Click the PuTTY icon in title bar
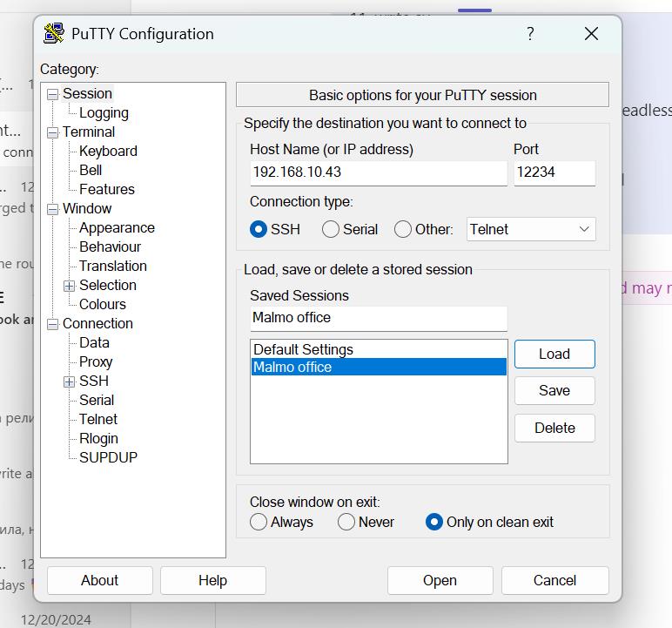The height and width of the screenshot is (628, 672). (54, 33)
